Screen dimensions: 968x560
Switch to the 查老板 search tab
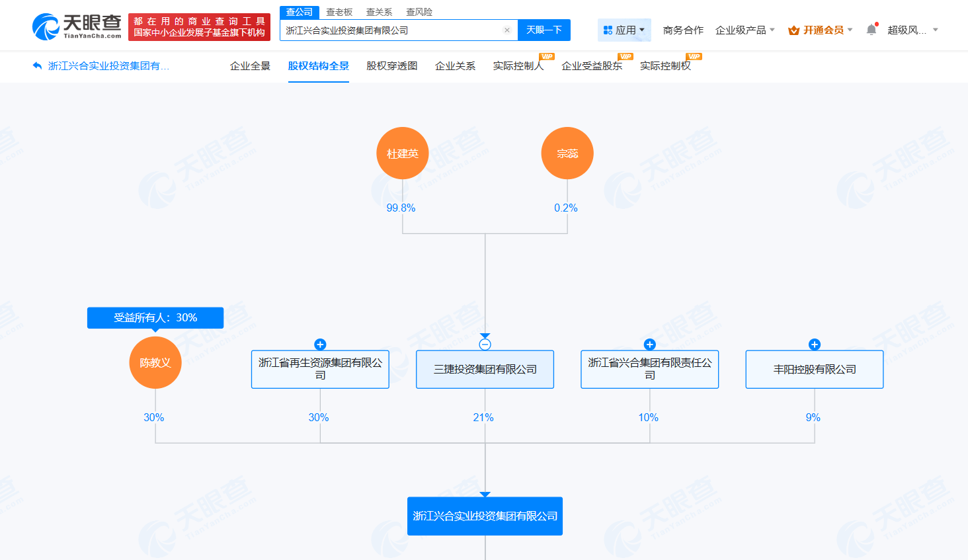pos(339,12)
